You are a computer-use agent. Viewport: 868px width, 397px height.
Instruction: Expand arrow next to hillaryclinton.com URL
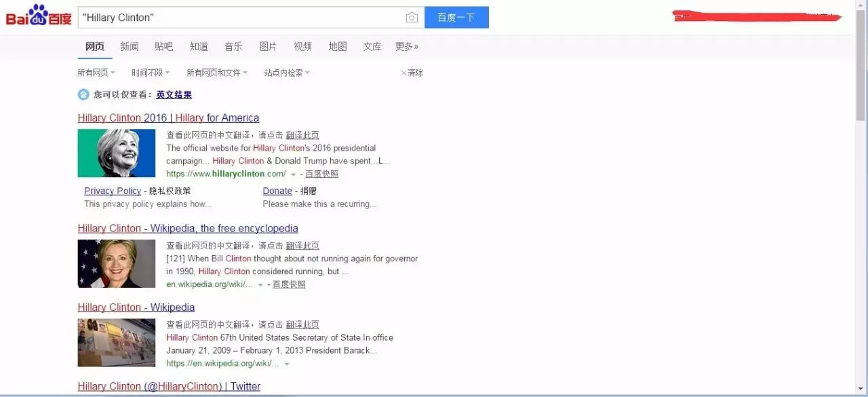point(293,174)
